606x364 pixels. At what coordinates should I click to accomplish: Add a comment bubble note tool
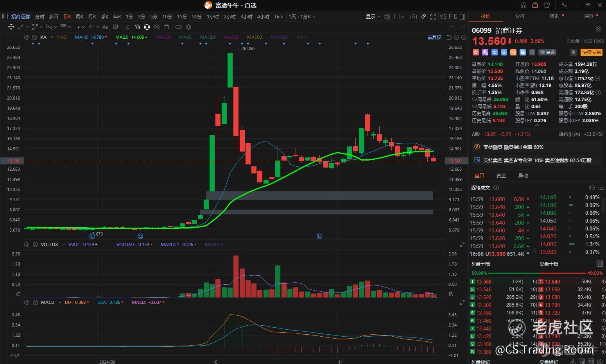tap(115, 27)
